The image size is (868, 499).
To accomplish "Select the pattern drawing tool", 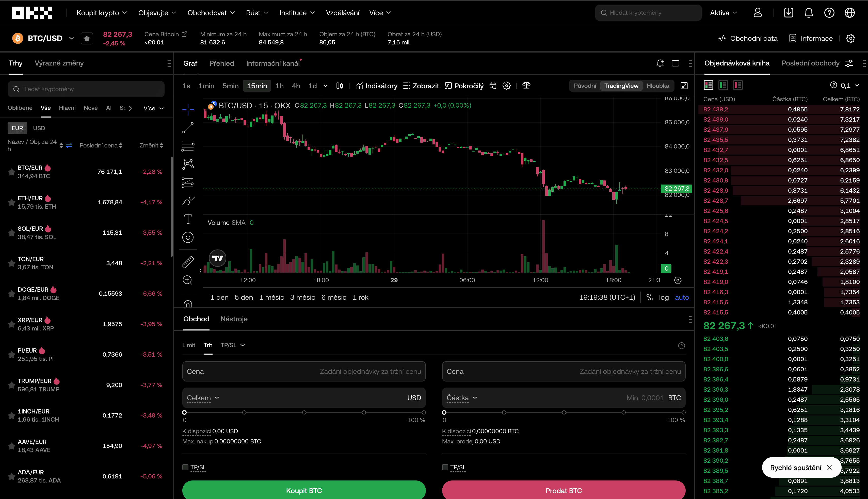I will pyautogui.click(x=188, y=164).
